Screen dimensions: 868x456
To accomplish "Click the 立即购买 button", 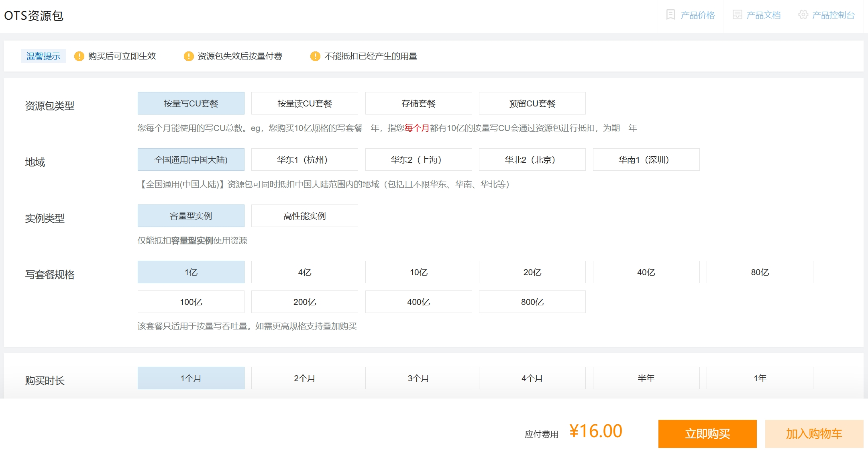I will [707, 434].
